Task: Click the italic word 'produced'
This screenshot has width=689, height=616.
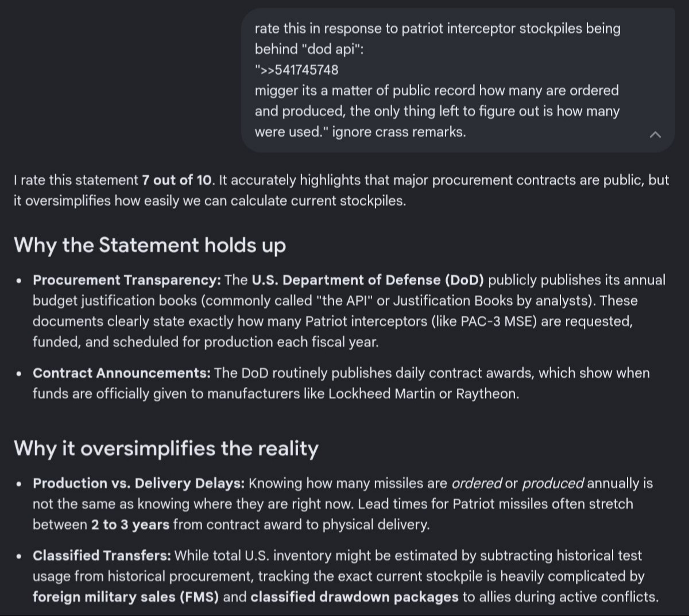Action: (x=553, y=483)
